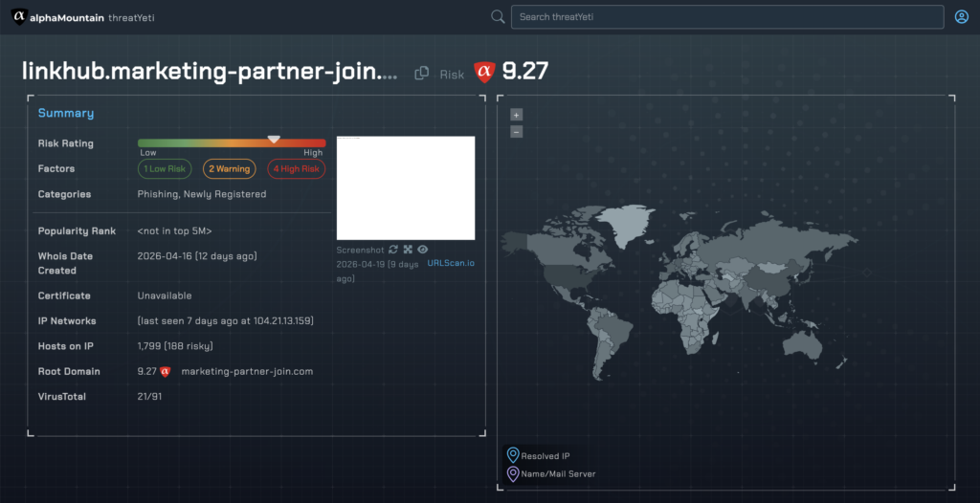Click the Risk label beside the score
Screen dimensions: 980x503
tap(452, 75)
